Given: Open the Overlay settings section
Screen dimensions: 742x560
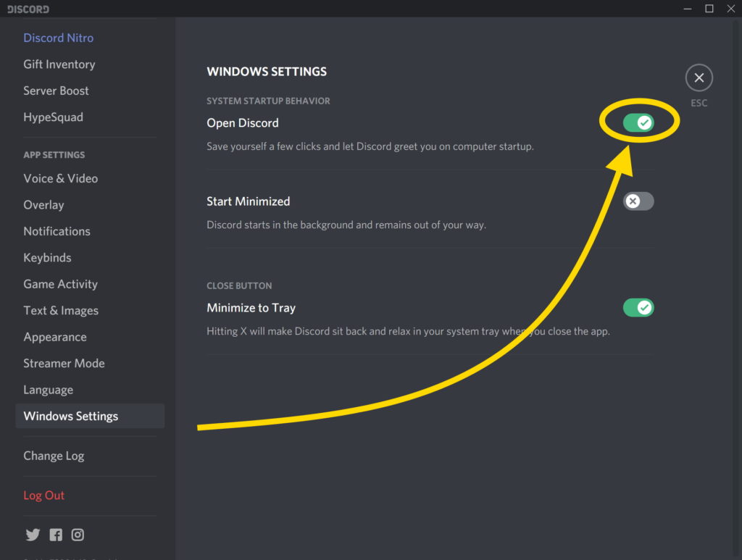Looking at the screenshot, I should (x=43, y=204).
